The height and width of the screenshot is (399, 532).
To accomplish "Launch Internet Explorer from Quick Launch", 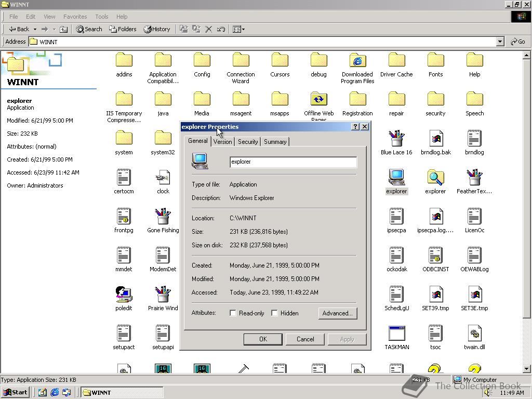I will [x=55, y=392].
